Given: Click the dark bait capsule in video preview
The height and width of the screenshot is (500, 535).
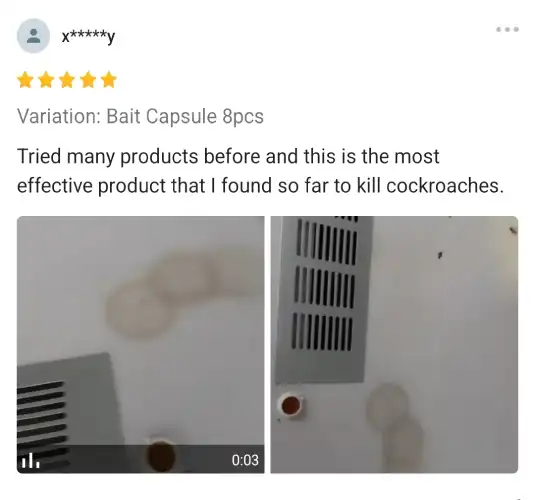Looking at the screenshot, I should tap(161, 456).
